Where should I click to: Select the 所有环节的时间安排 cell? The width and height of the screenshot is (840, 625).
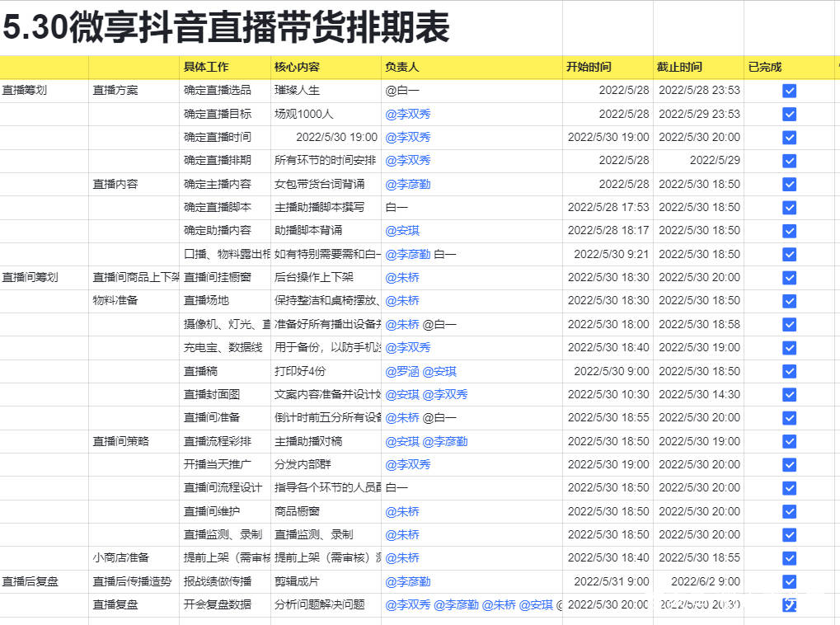pyautogui.click(x=326, y=161)
